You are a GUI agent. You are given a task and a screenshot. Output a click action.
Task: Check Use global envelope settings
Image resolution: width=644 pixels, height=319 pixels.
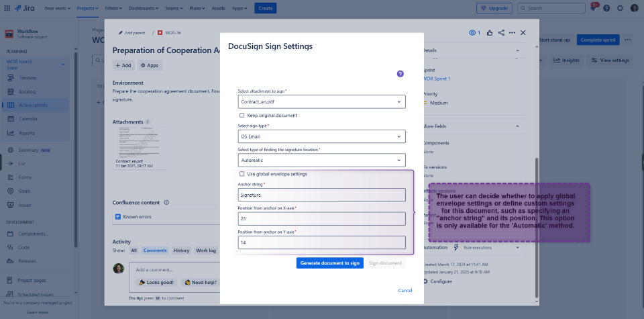click(x=242, y=174)
